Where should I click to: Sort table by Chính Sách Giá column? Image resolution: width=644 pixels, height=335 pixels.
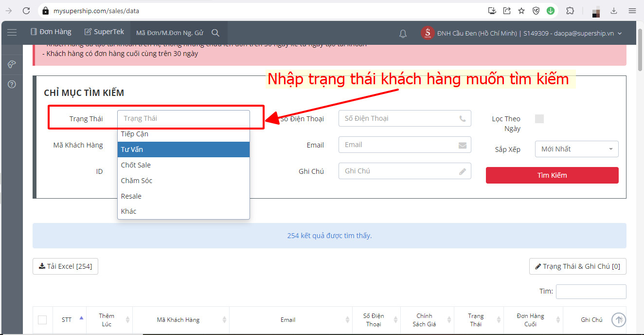click(x=428, y=319)
